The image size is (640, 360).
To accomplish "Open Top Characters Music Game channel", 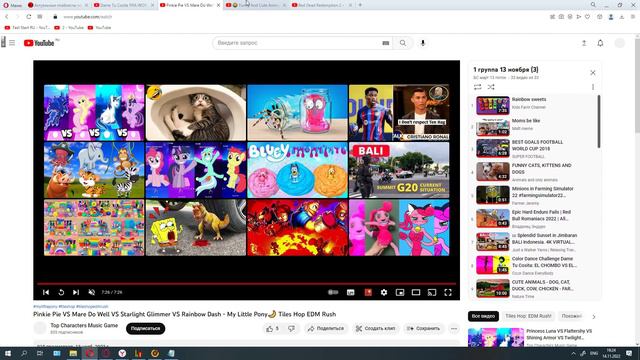I will pos(84,325).
